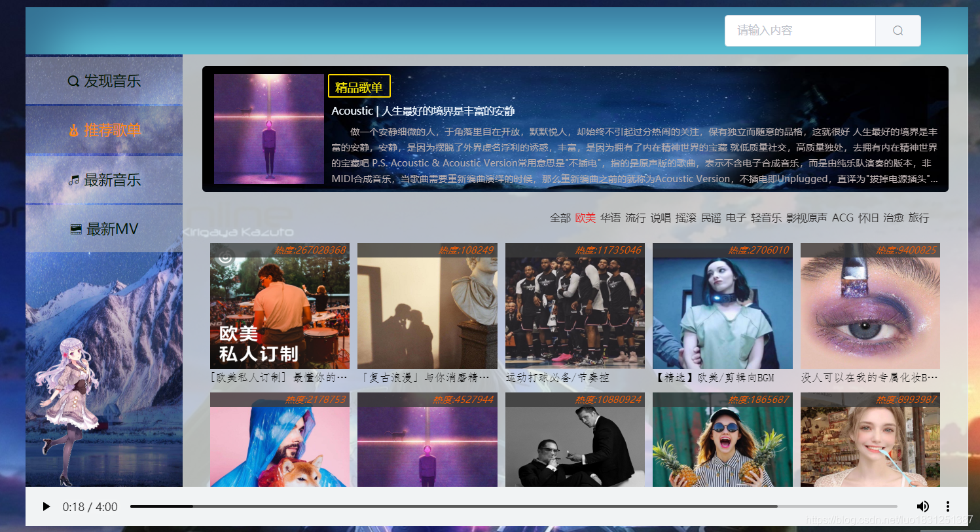
Task: Select the ACG category filter
Action: coord(843,218)
